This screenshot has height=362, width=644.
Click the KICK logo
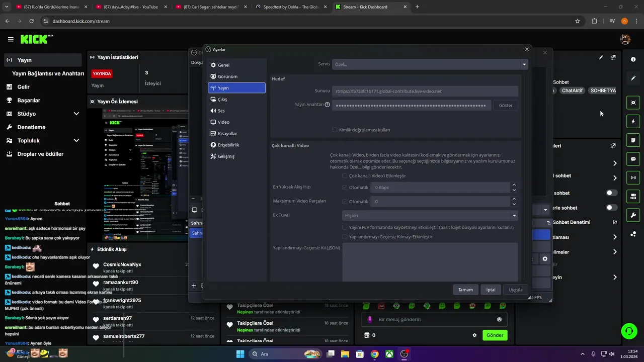point(36,39)
